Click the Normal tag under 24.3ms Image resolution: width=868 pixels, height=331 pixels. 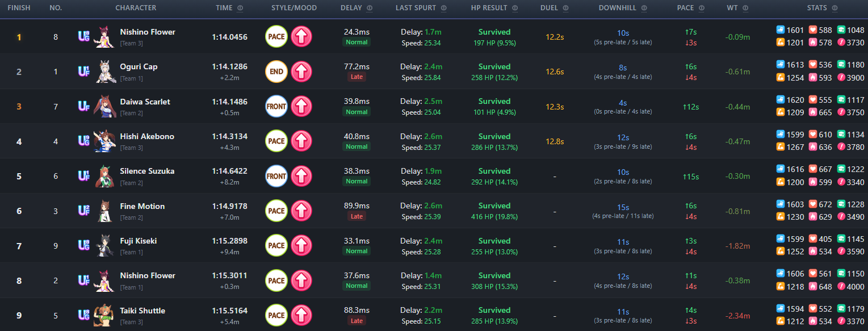click(x=357, y=42)
